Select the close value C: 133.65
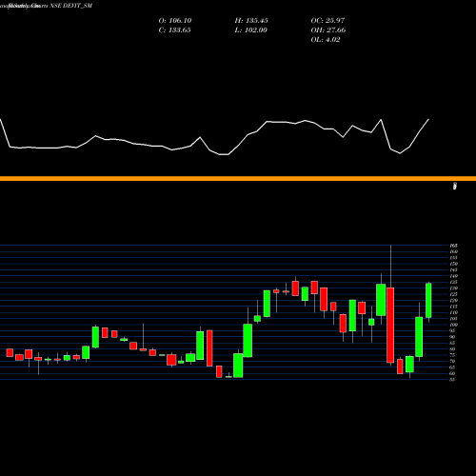Image resolution: width=476 pixels, height=476 pixels. pyautogui.click(x=174, y=30)
